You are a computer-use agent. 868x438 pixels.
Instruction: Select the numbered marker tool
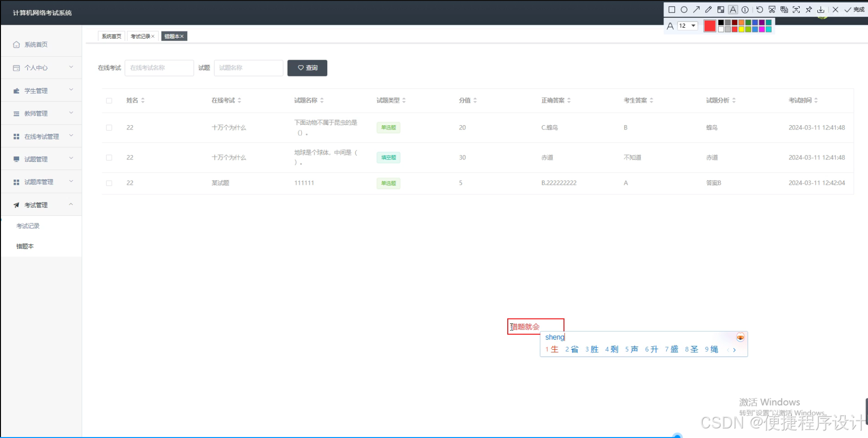(745, 10)
